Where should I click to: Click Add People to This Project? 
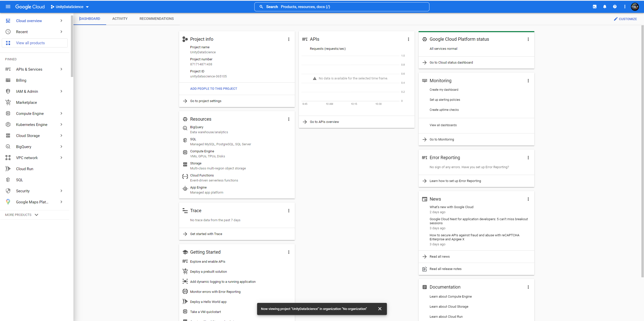tap(214, 89)
